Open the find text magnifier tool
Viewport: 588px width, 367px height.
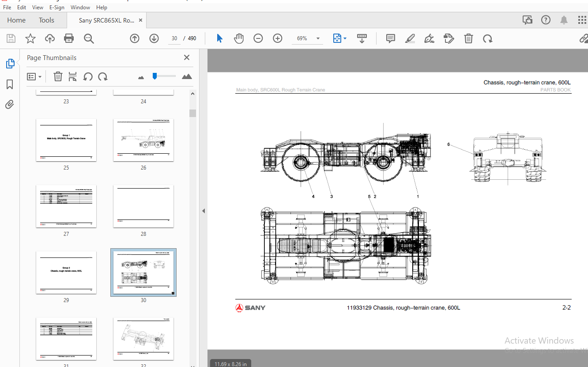(x=89, y=38)
